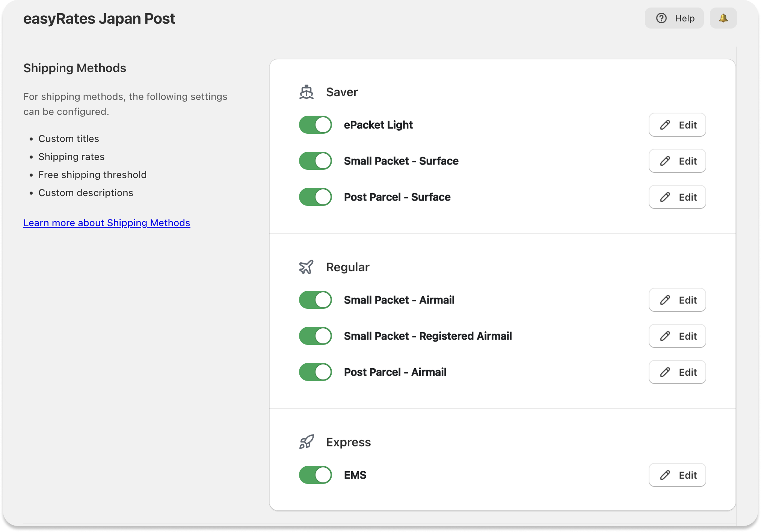Edit the Post Parcel - Airmail method

(677, 372)
